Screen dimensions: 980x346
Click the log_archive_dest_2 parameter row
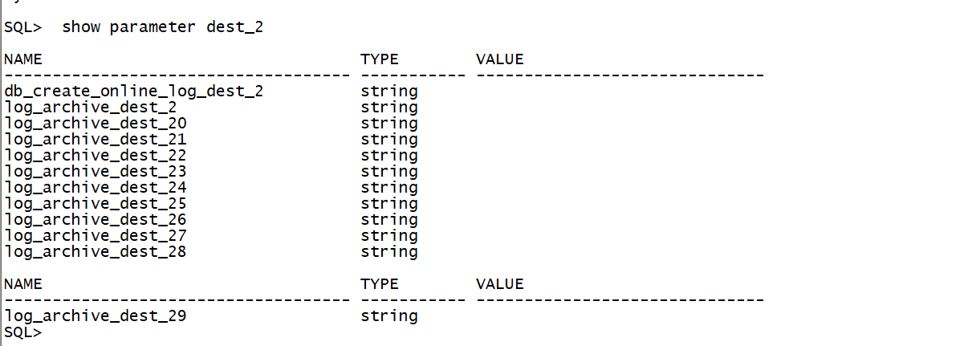[x=91, y=108]
